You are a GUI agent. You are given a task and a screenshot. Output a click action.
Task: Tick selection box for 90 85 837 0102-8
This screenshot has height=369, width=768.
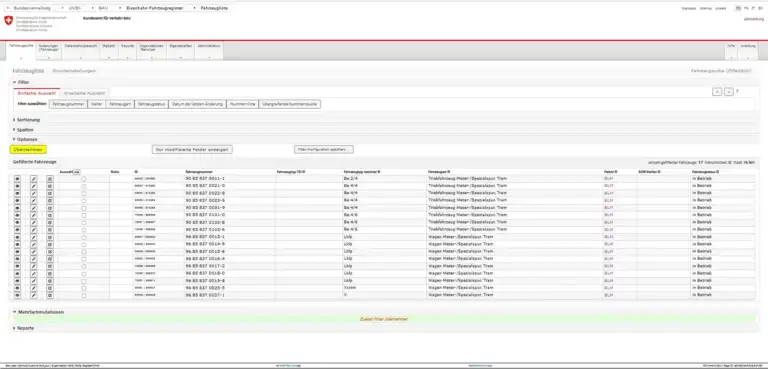[84, 222]
